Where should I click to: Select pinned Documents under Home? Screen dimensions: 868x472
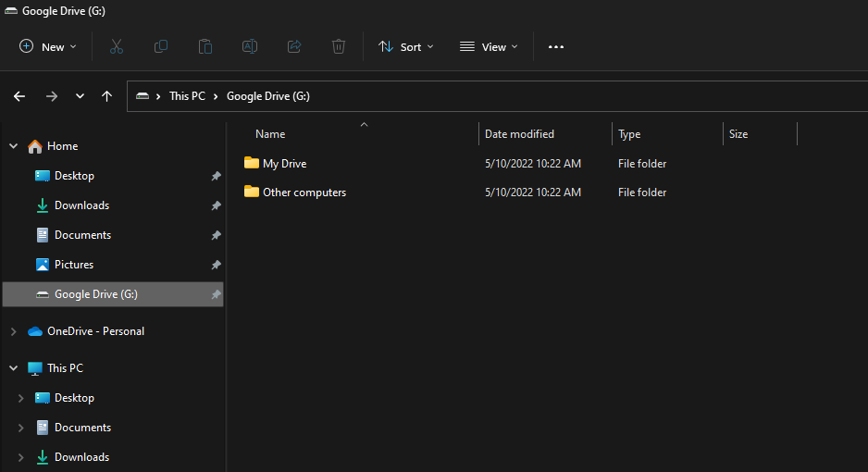tap(82, 235)
